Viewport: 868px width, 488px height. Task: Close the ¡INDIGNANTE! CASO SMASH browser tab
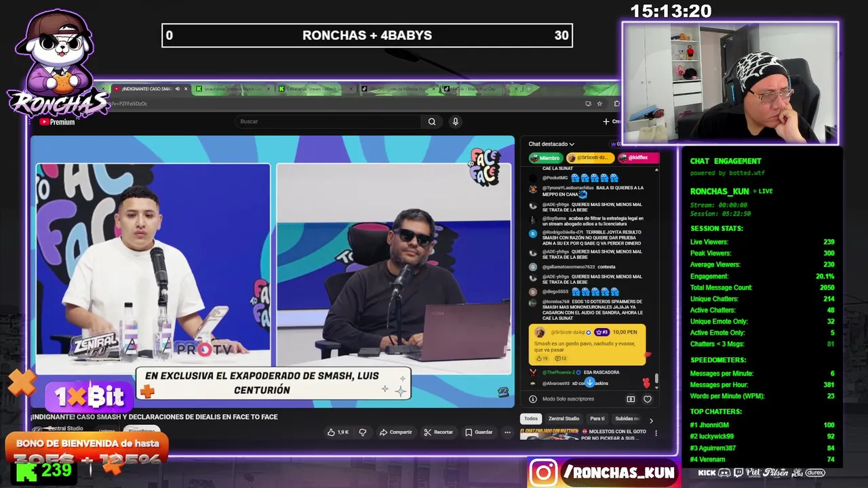(x=186, y=89)
